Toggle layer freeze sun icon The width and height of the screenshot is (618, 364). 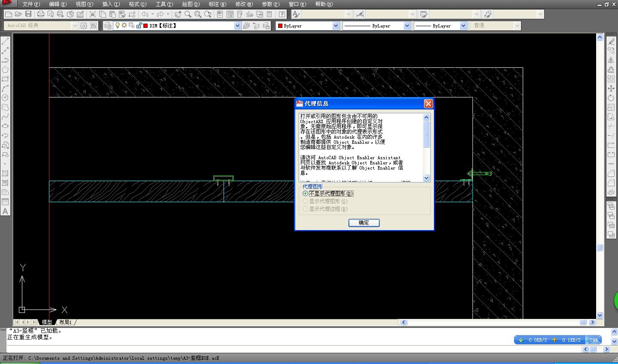124,26
